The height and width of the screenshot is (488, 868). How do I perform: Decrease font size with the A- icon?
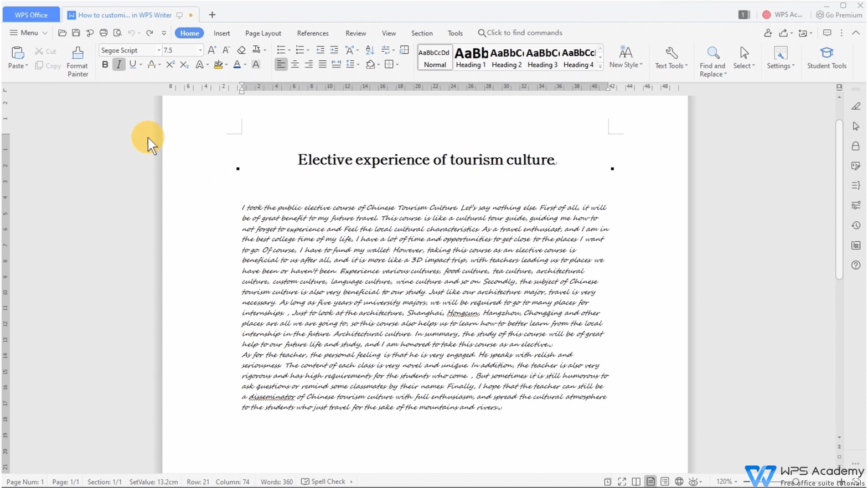click(226, 50)
